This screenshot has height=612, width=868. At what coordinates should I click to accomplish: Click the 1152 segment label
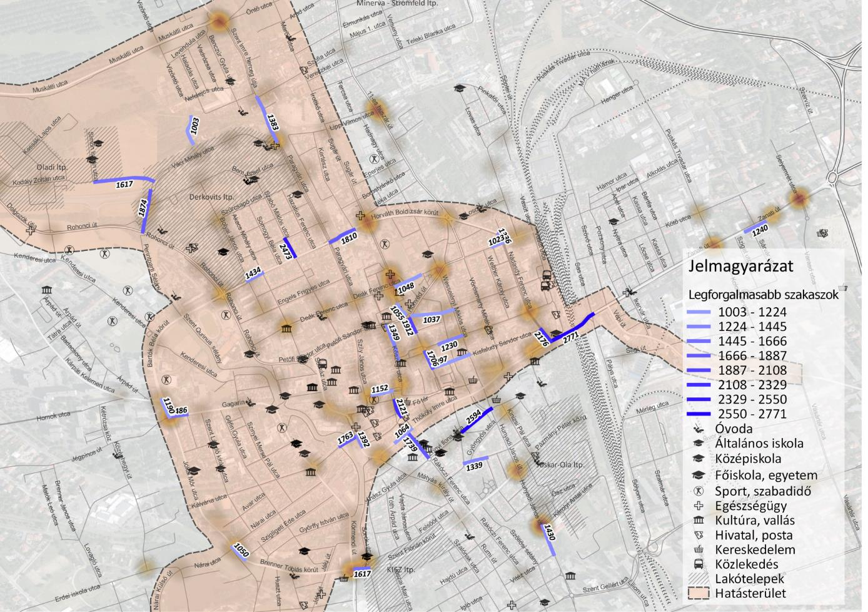click(380, 389)
